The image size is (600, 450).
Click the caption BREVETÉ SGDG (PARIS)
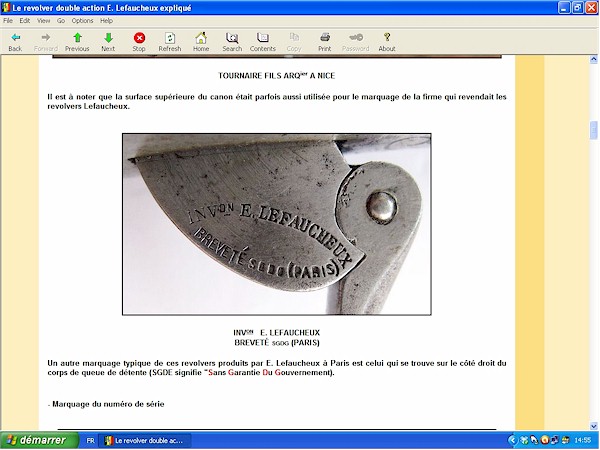point(277,343)
